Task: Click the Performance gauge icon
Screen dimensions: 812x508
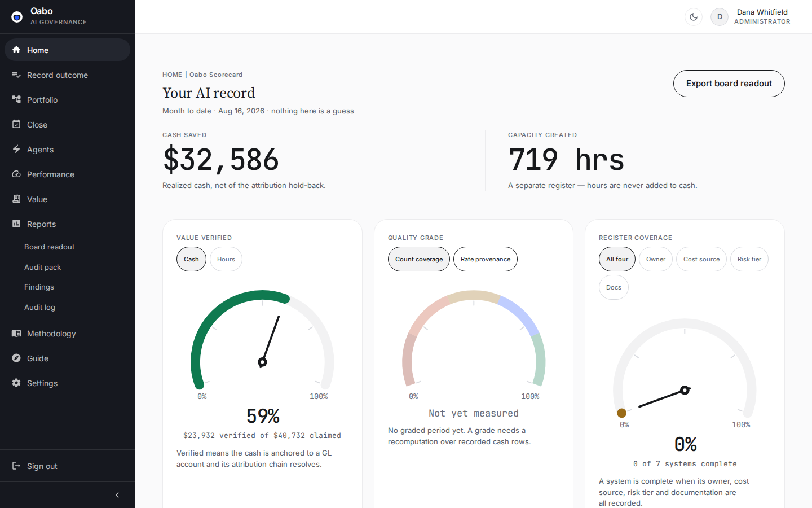Action: pyautogui.click(x=16, y=174)
